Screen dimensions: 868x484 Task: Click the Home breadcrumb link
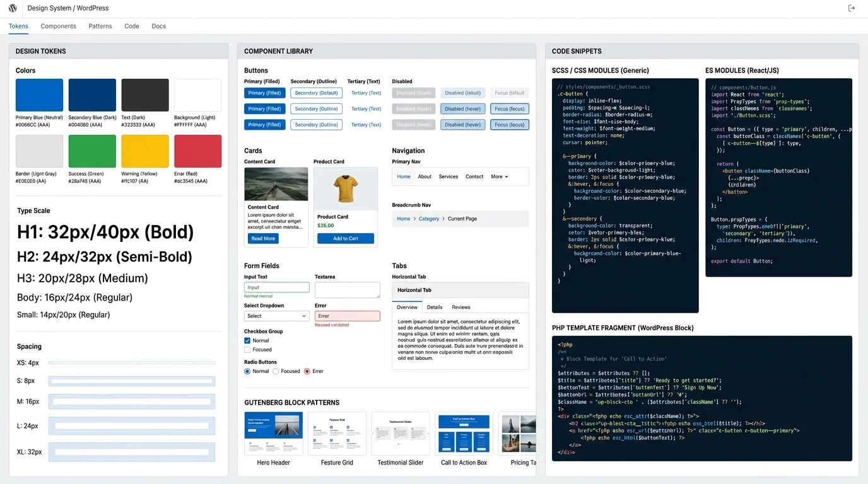click(404, 219)
